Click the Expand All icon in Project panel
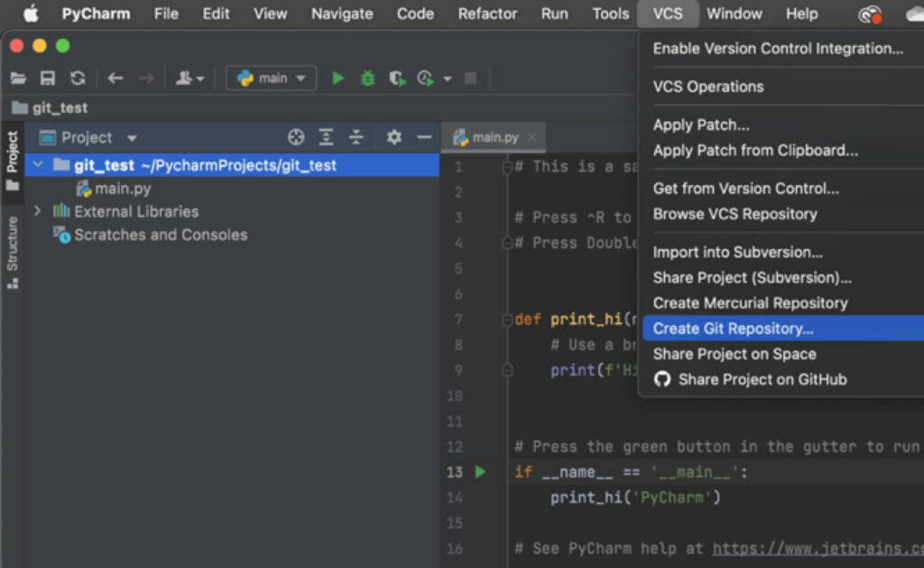The image size is (924, 568). [326, 137]
